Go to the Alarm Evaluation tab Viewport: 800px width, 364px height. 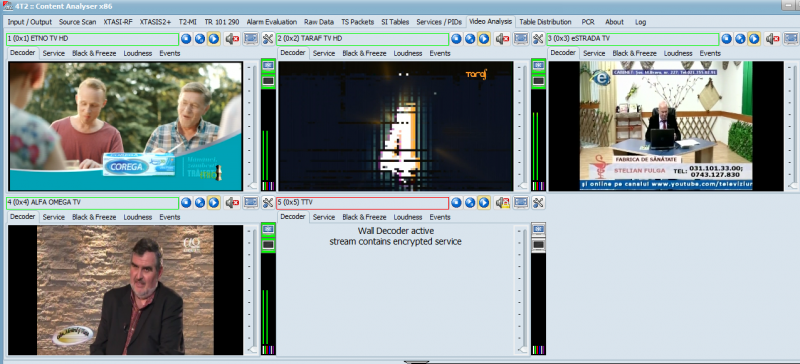(x=271, y=22)
